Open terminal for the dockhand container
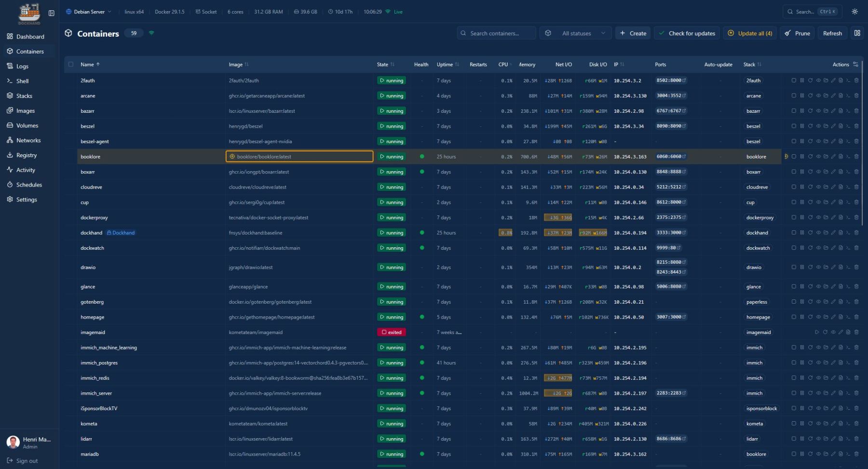The image size is (868, 469). pos(848,233)
